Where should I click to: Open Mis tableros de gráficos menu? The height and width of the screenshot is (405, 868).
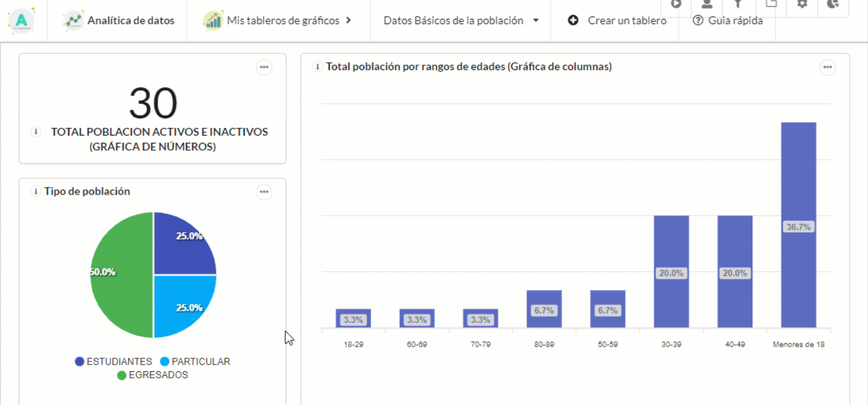(277, 21)
